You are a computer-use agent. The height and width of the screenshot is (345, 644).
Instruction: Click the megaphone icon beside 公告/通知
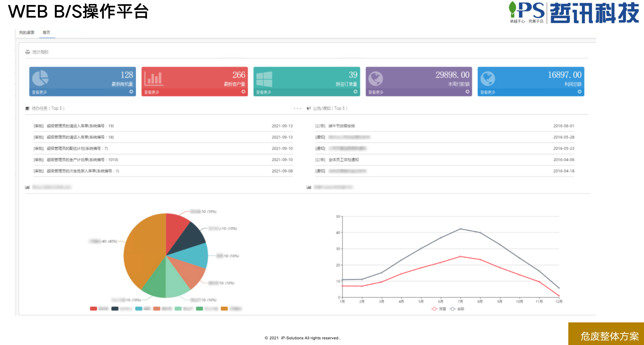pos(309,108)
